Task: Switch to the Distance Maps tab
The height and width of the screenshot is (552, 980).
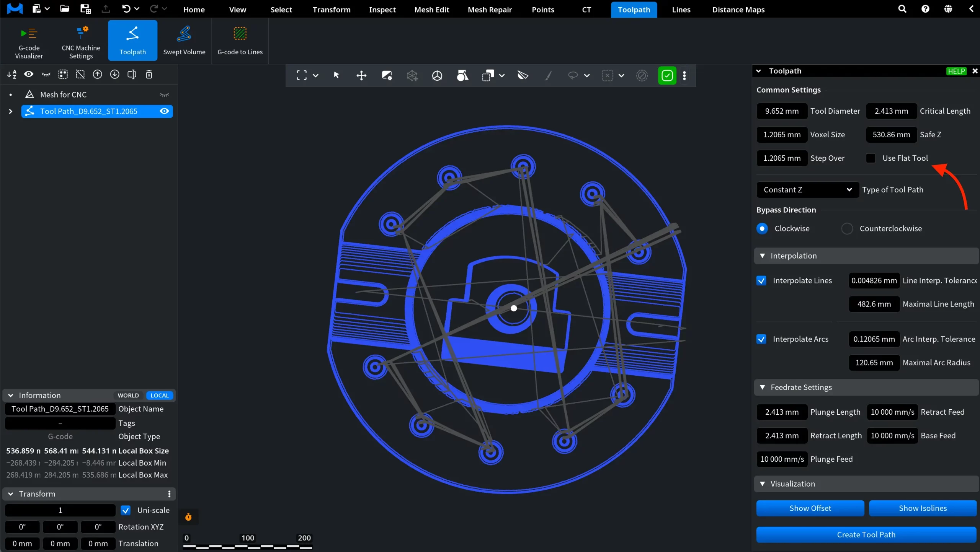Action: tap(738, 10)
